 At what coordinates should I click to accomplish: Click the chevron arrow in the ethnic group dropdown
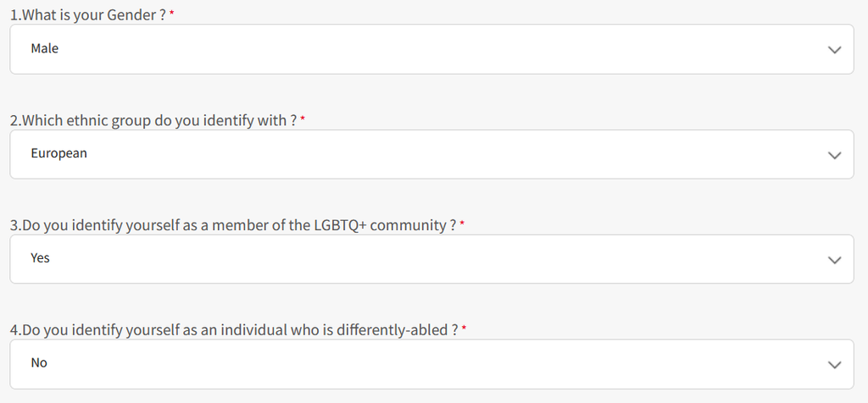click(x=834, y=155)
